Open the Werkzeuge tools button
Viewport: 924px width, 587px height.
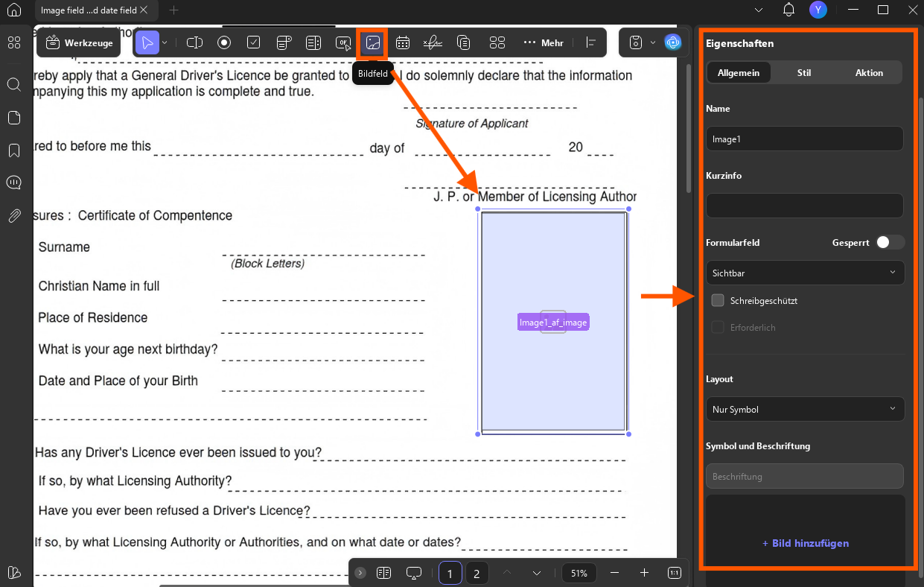point(79,43)
